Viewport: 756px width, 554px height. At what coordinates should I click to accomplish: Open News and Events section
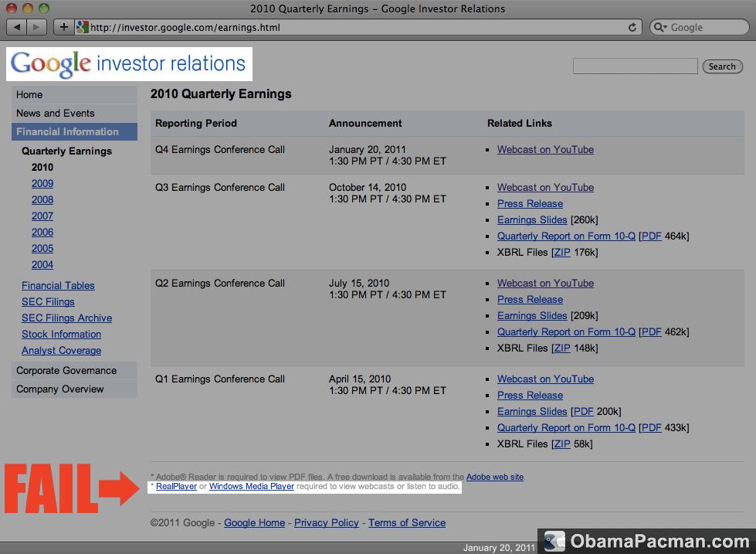point(74,113)
